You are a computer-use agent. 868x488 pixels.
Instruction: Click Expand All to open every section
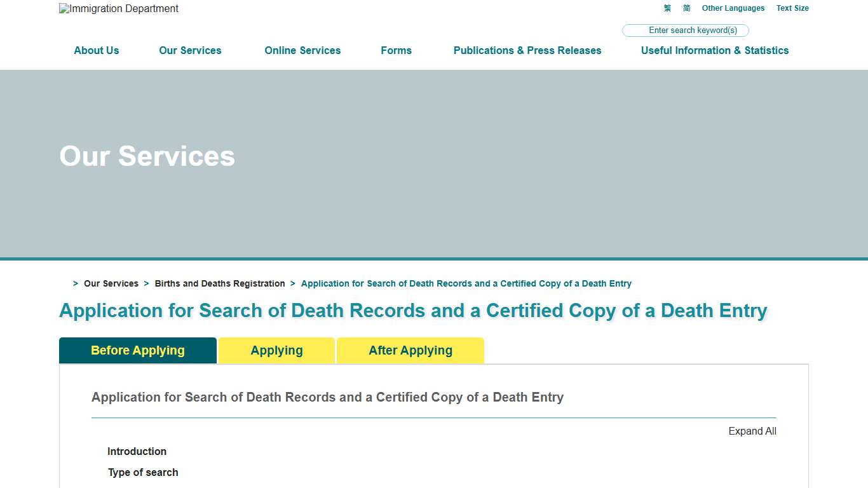click(752, 431)
